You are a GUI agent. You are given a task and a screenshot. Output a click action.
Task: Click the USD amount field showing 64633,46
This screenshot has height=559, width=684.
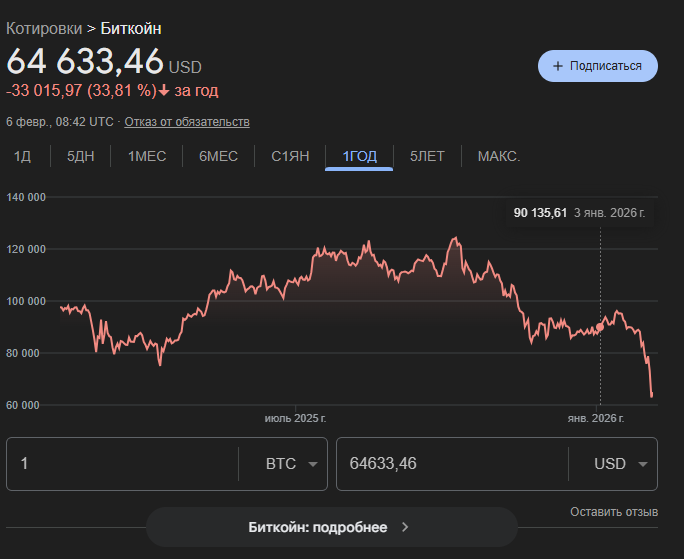[450, 464]
